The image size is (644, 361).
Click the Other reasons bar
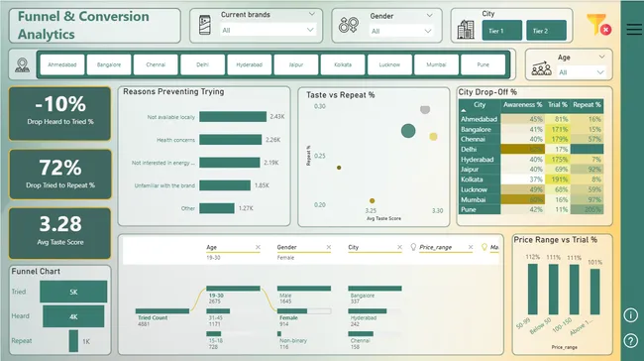[217, 208]
